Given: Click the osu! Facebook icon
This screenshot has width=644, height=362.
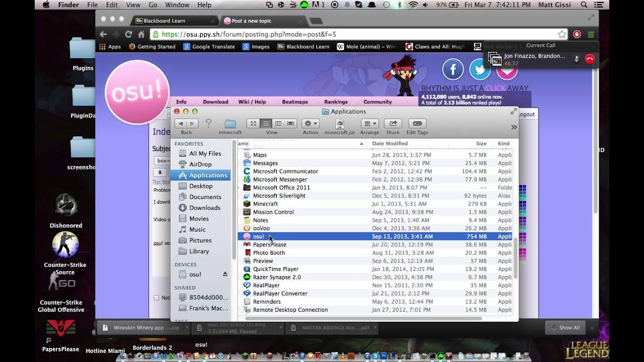Looking at the screenshot, I should [x=453, y=69].
